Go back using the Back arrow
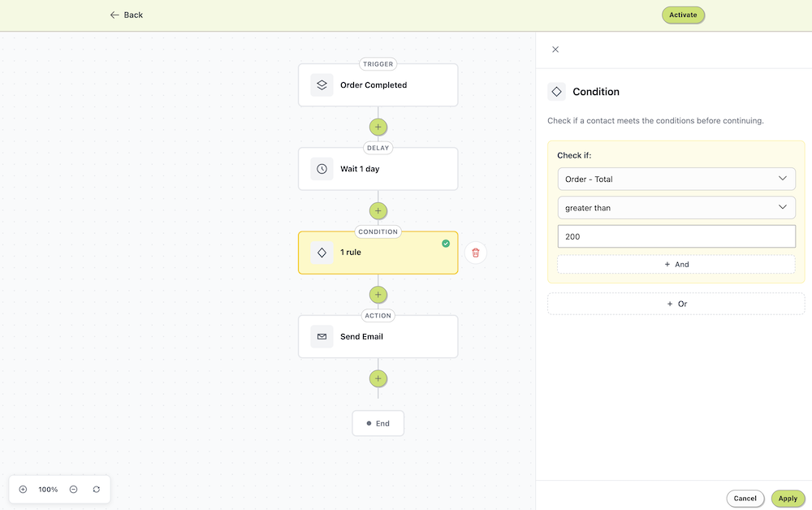The image size is (812, 510). click(126, 15)
